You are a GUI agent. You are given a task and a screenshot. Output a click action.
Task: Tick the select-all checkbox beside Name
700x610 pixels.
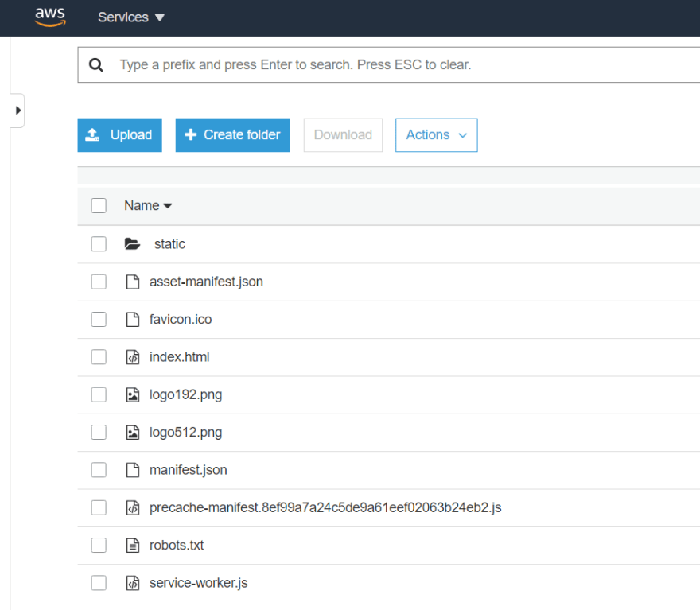[99, 206]
